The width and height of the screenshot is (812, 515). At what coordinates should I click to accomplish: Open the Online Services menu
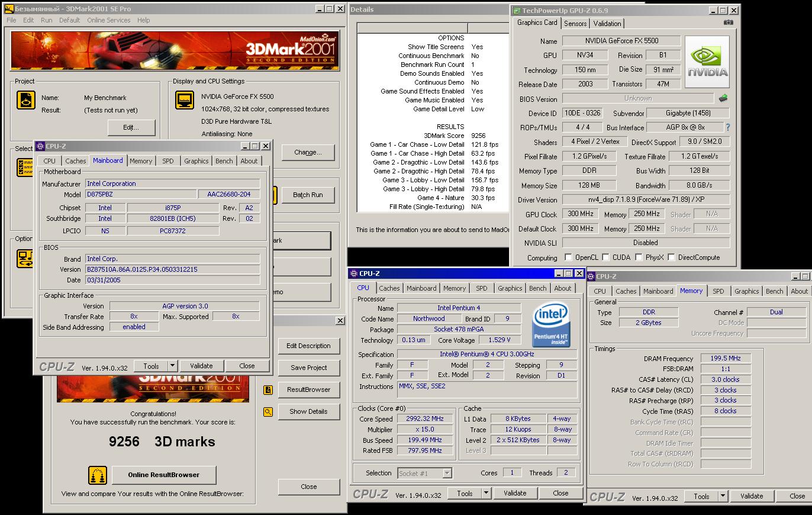coord(108,20)
